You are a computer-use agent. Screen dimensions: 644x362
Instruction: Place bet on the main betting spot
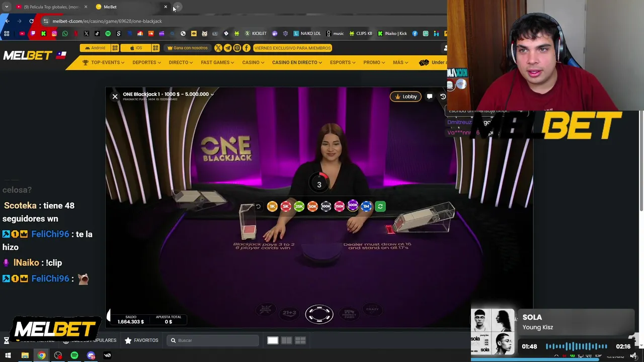point(319,314)
